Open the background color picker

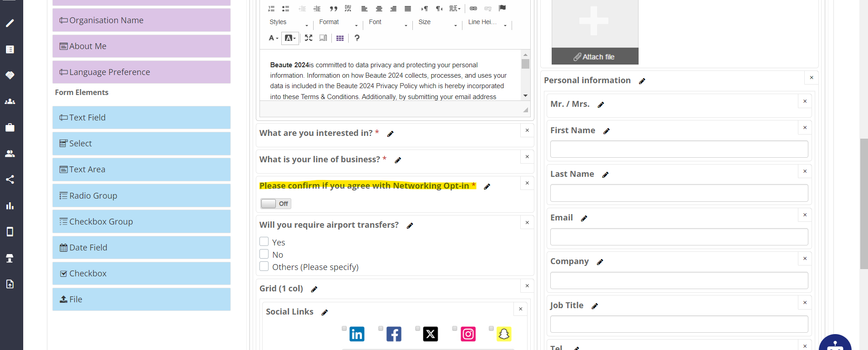pyautogui.click(x=290, y=38)
